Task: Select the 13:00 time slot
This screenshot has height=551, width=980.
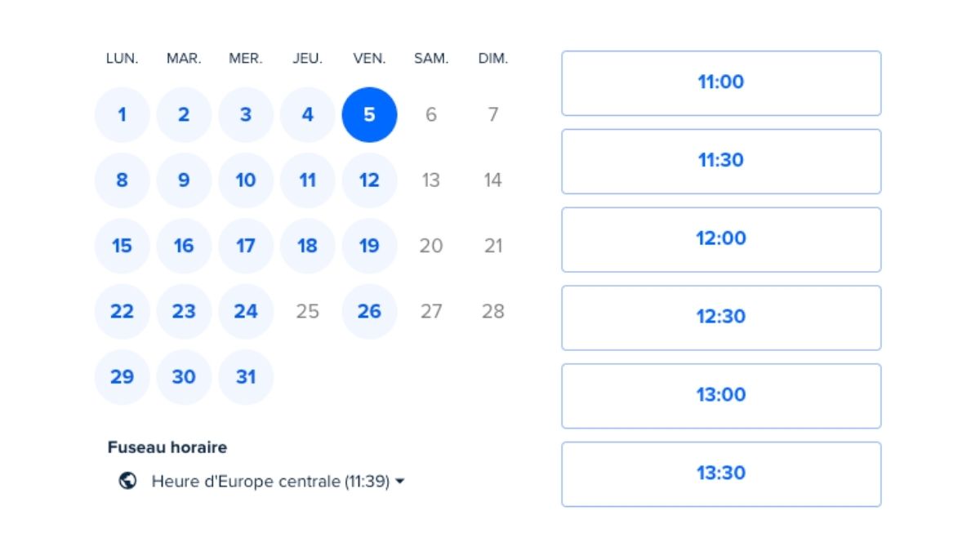Action: [x=721, y=396]
